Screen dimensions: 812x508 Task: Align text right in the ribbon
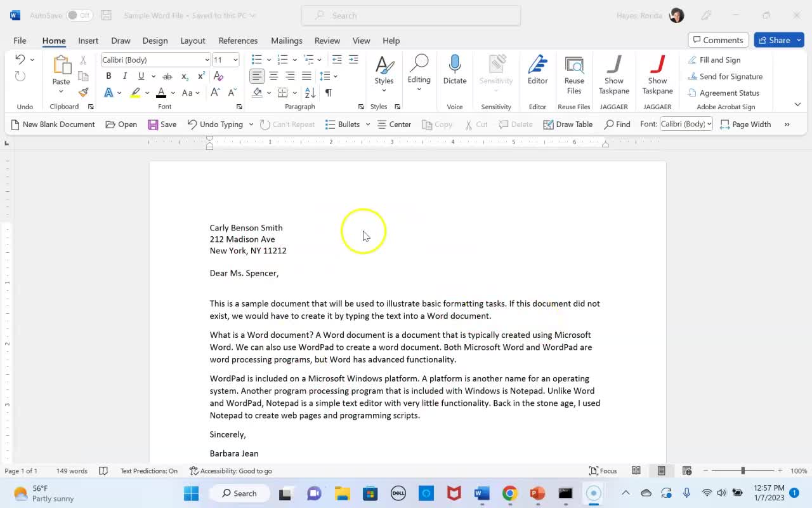pyautogui.click(x=290, y=76)
